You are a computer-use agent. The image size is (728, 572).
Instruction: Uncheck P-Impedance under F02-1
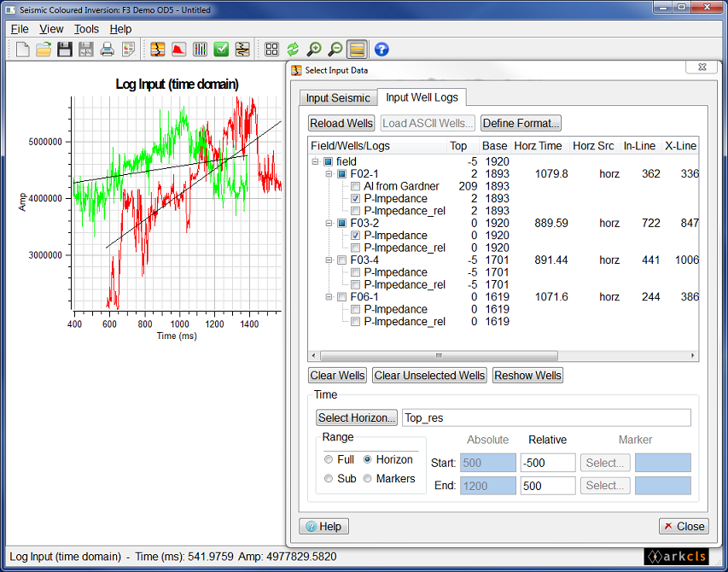(355, 199)
